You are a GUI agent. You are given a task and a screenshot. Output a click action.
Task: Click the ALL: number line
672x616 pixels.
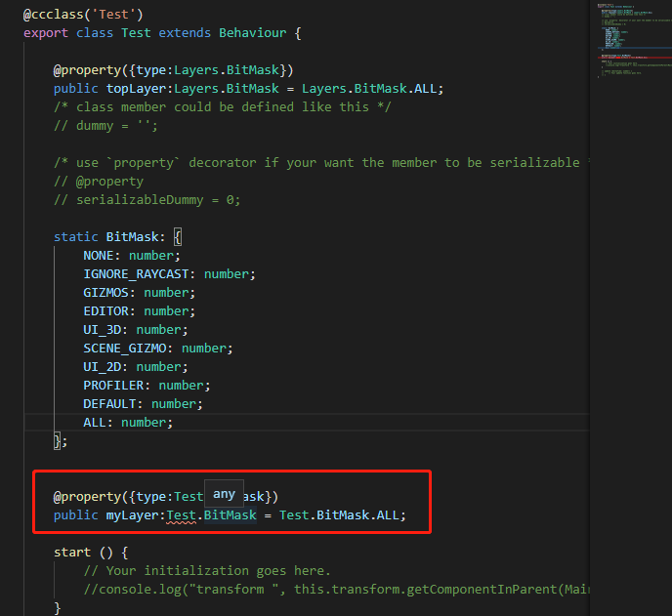coord(128,423)
